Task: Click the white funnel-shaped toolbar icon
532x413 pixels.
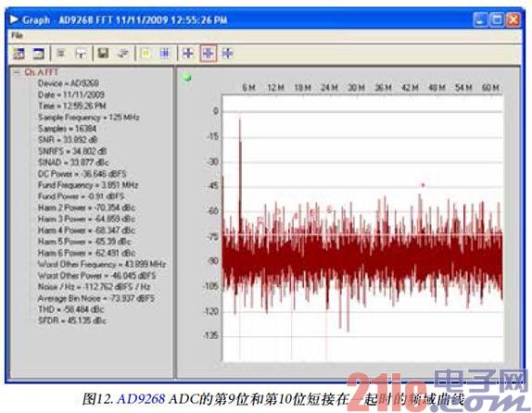Action: coord(81,53)
